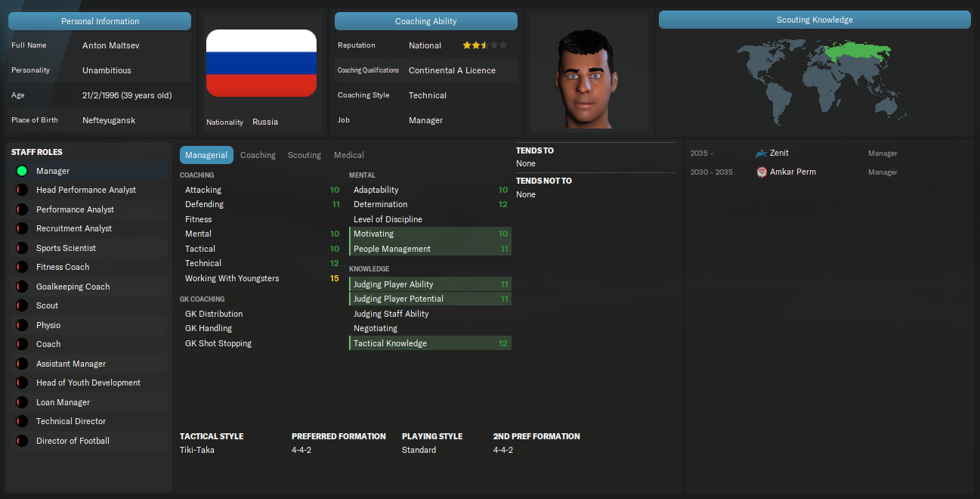Click the Physio role indicator circle
Viewport: 980px width, 499px height.
(x=22, y=325)
